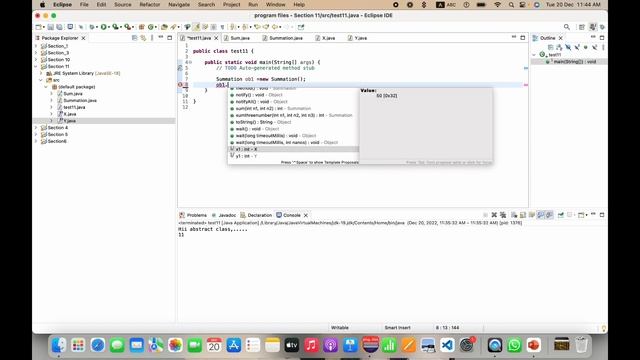Select the y1 : int - Y proposal
Image resolution: width=640 pixels, height=360 pixels.
pyautogui.click(x=293, y=156)
